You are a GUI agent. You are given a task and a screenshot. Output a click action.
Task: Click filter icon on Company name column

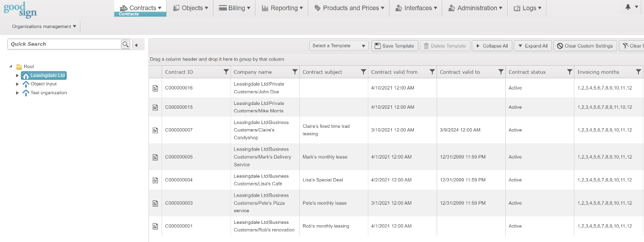coord(295,72)
